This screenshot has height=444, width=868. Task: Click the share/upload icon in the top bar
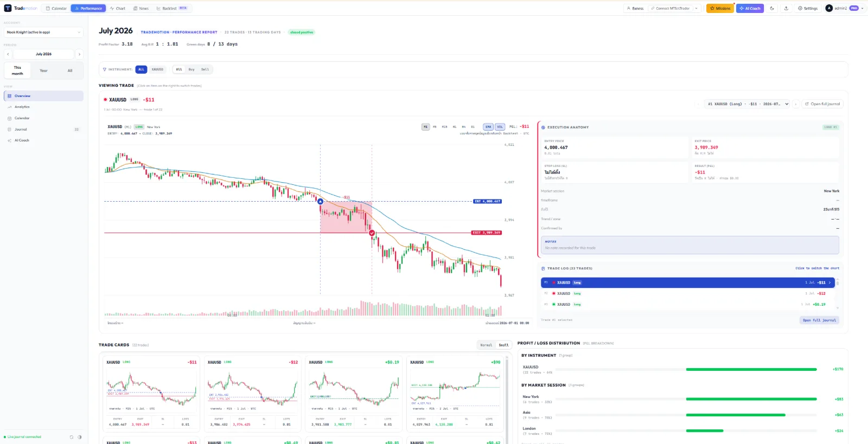(x=786, y=8)
